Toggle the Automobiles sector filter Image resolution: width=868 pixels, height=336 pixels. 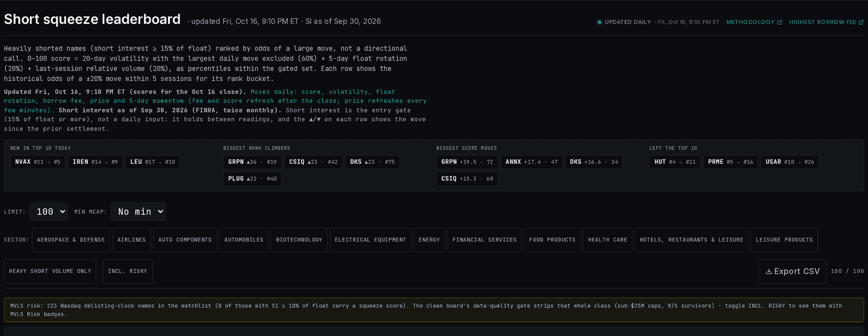pos(244,240)
